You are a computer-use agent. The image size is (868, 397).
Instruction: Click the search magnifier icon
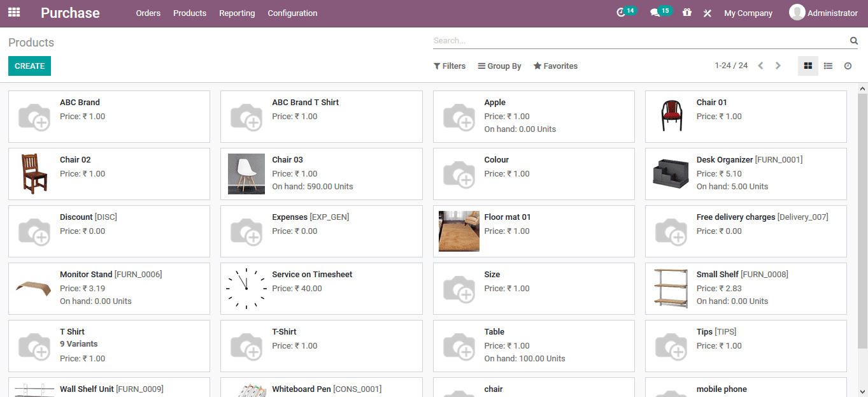coord(853,40)
